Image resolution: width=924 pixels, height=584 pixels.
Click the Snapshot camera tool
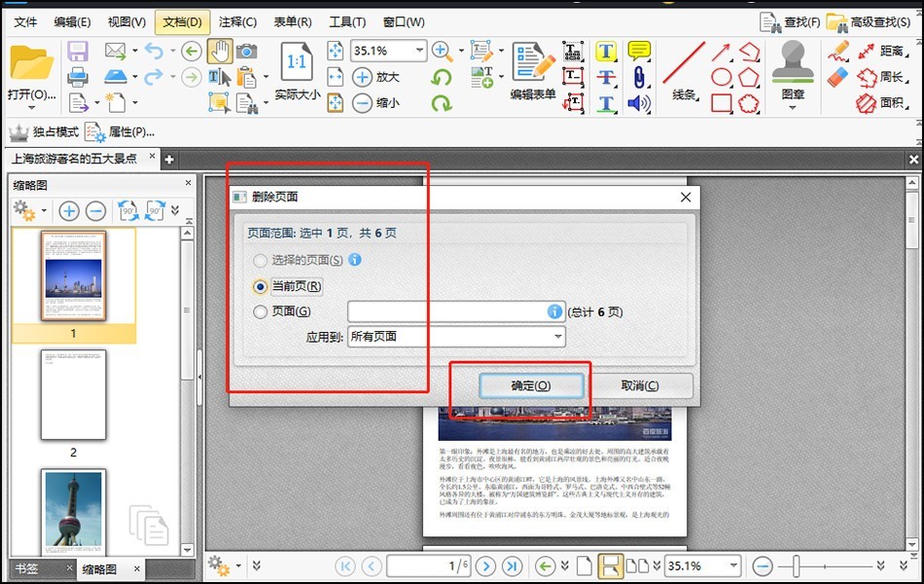[x=247, y=52]
